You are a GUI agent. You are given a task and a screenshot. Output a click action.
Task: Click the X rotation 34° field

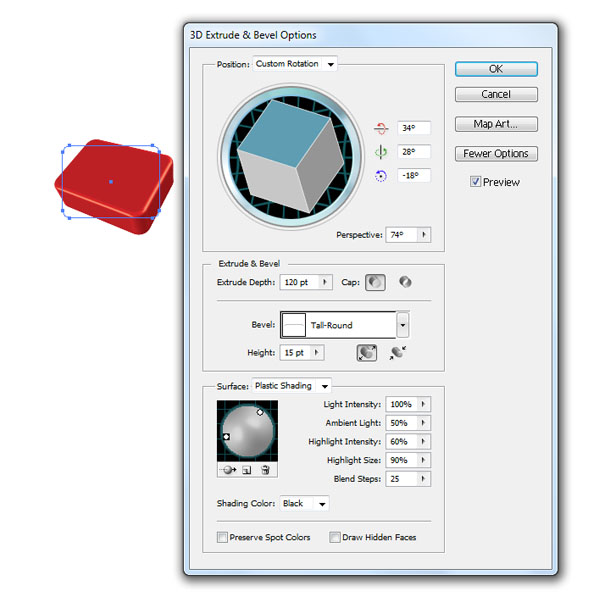[414, 128]
